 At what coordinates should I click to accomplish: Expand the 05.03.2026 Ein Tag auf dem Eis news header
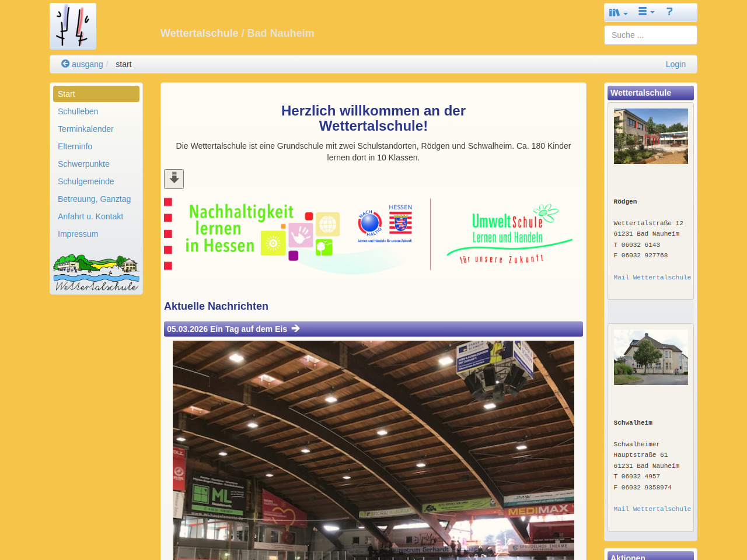(227, 329)
